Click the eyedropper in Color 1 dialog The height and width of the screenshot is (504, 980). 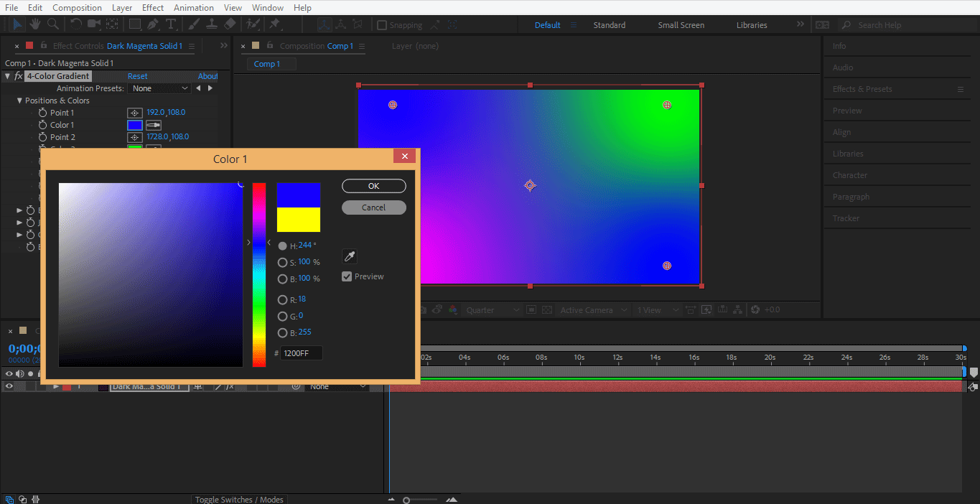(350, 256)
